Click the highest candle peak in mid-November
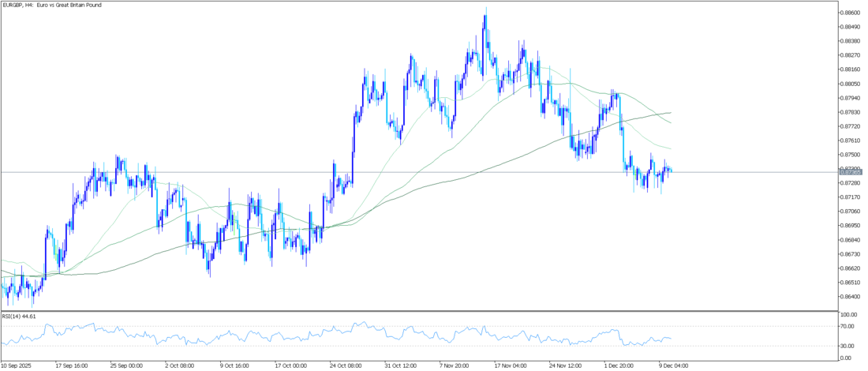This screenshot has width=868, height=371. coord(486,8)
